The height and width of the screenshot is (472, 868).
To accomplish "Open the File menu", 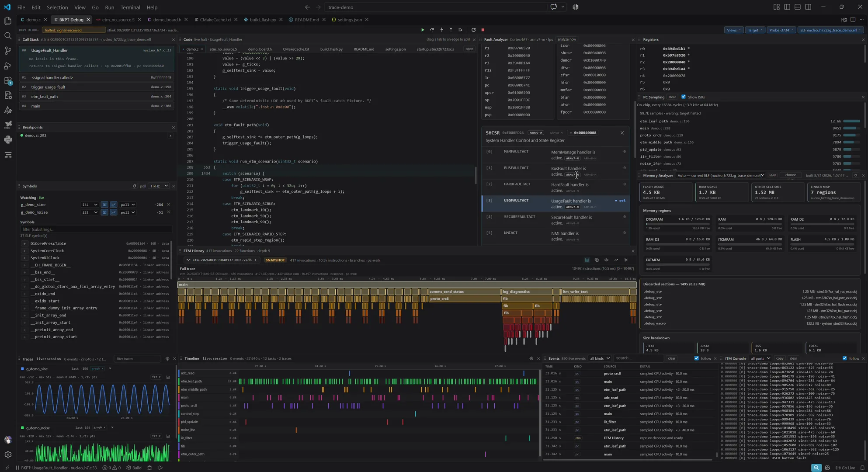I will pos(21,7).
